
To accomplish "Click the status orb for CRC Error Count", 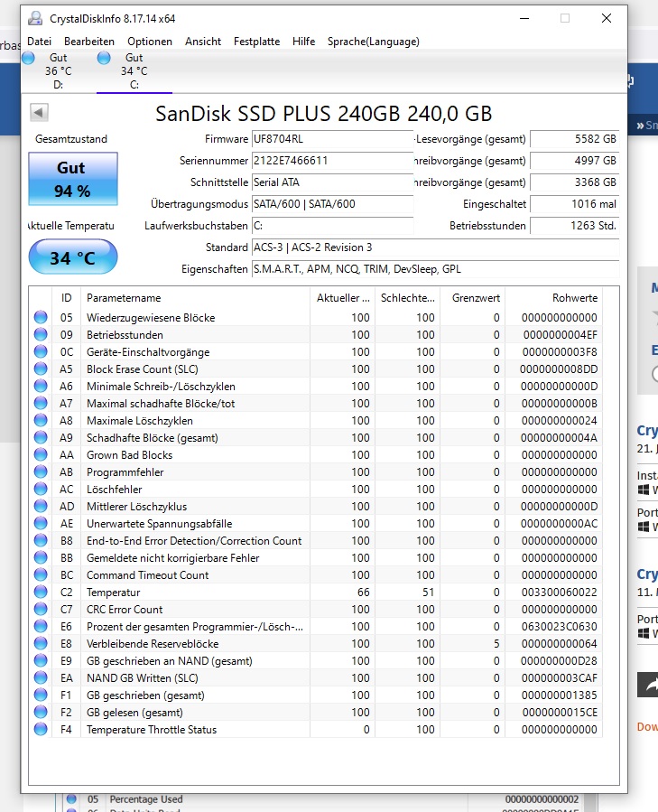I will tap(41, 609).
